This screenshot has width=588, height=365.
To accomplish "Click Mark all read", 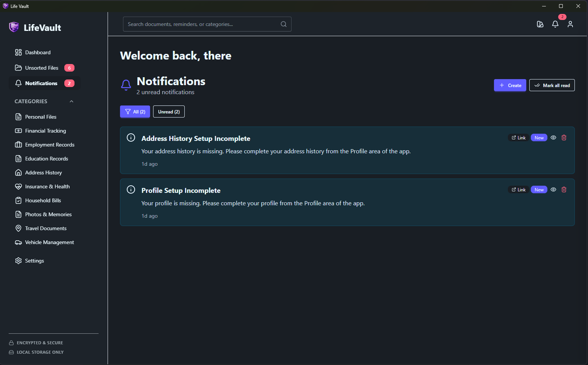I will (552, 85).
